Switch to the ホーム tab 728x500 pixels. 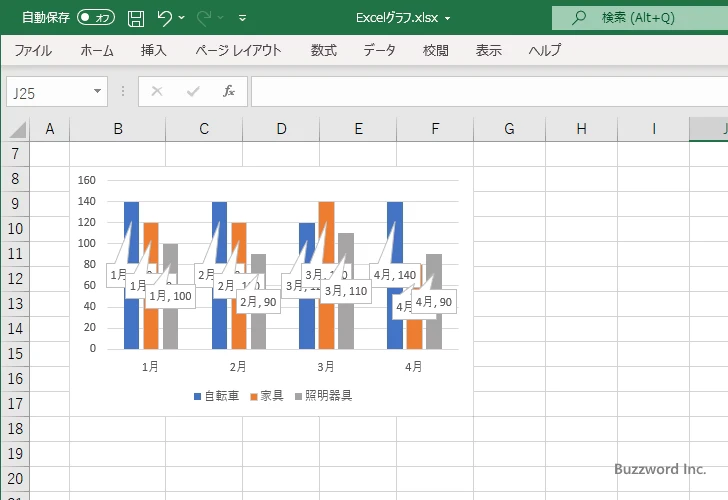pos(97,50)
